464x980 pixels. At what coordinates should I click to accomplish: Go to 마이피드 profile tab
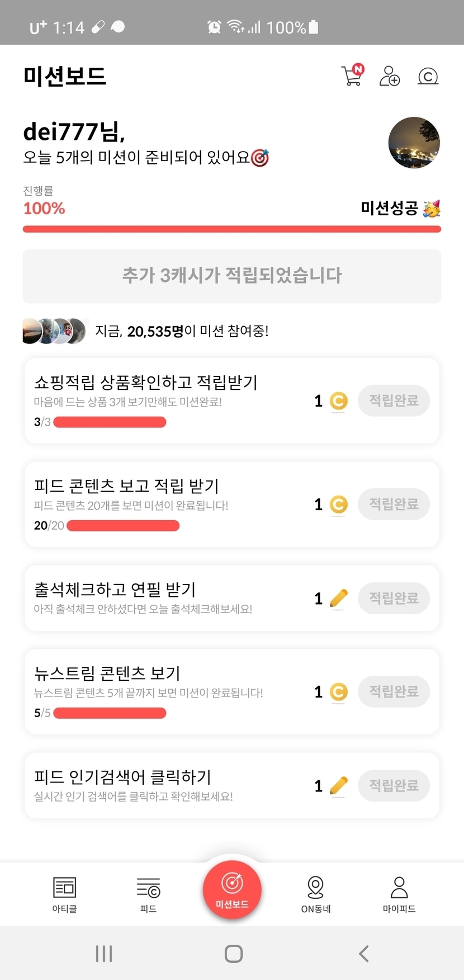pyautogui.click(x=399, y=894)
